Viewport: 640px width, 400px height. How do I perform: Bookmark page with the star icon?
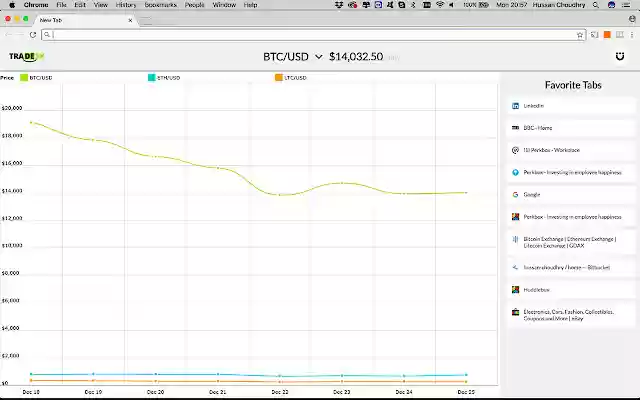pos(580,35)
